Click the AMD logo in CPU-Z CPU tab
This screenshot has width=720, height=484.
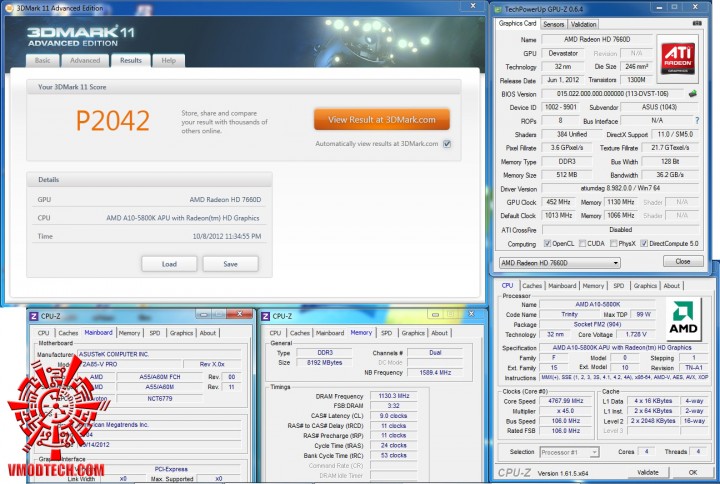pyautogui.click(x=683, y=319)
